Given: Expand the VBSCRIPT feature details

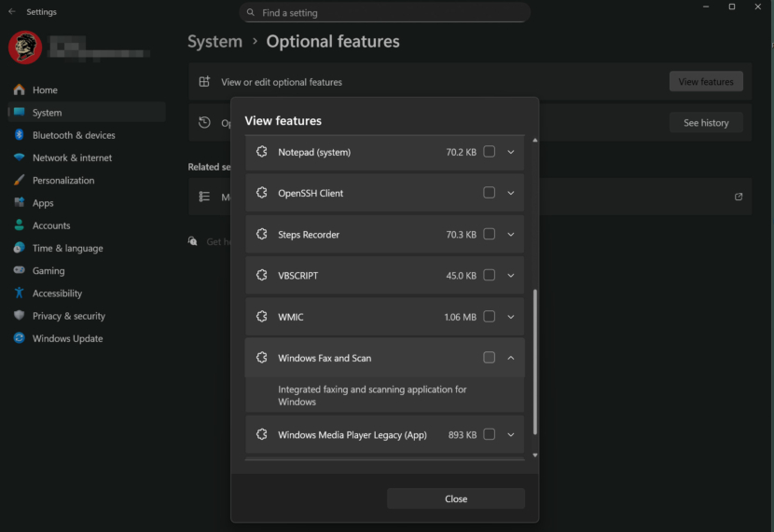Looking at the screenshot, I should pyautogui.click(x=511, y=276).
